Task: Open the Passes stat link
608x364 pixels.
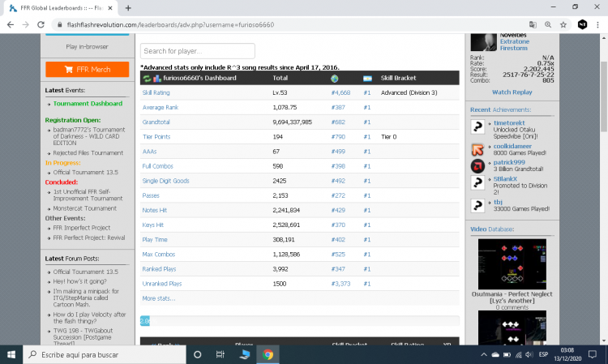Action: tap(151, 195)
